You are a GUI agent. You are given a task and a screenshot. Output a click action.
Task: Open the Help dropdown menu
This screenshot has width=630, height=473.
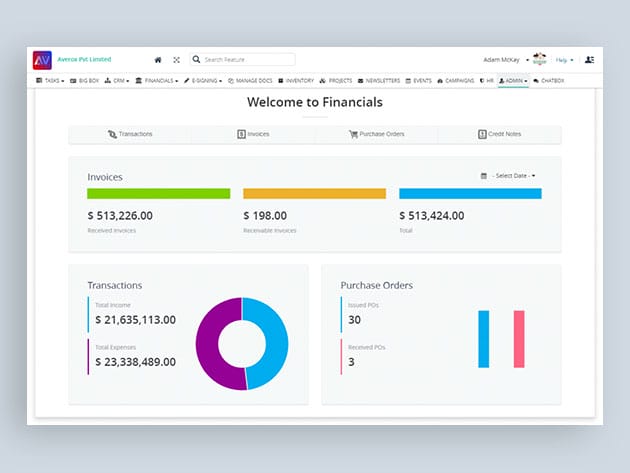tap(565, 60)
